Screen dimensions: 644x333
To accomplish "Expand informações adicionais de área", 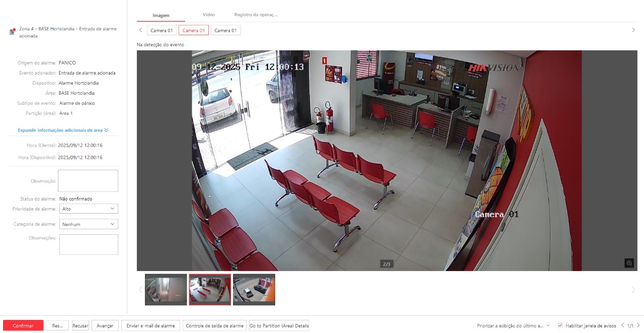I will click(63, 130).
